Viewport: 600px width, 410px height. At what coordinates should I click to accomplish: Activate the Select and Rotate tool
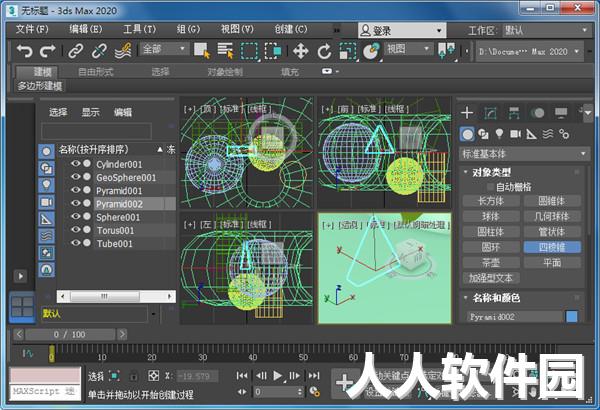click(x=324, y=51)
